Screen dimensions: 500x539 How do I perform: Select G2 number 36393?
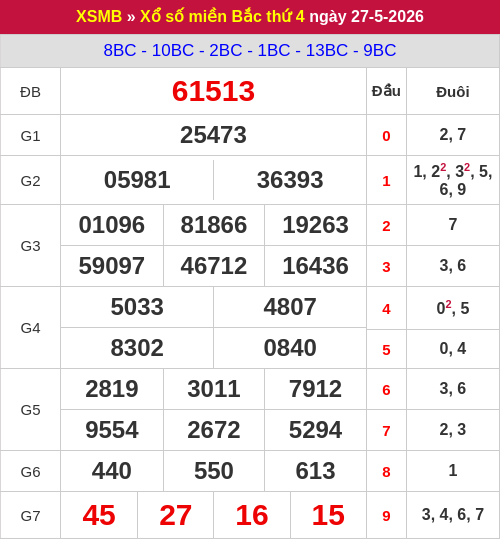[290, 180]
